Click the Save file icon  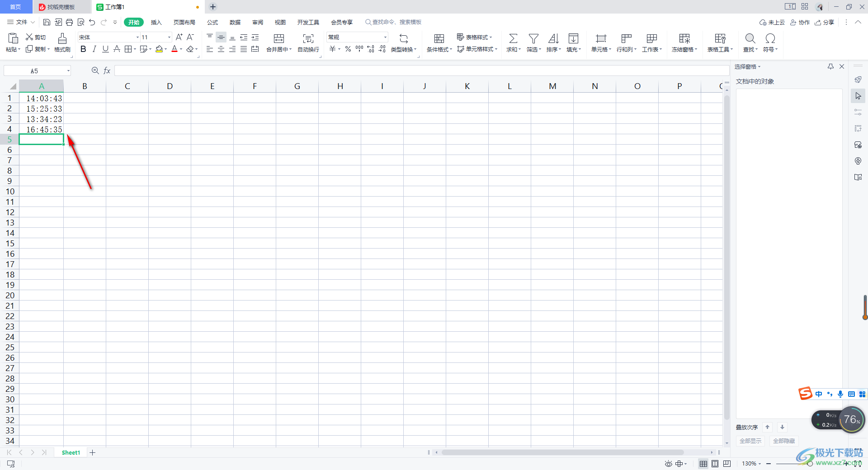coord(47,22)
